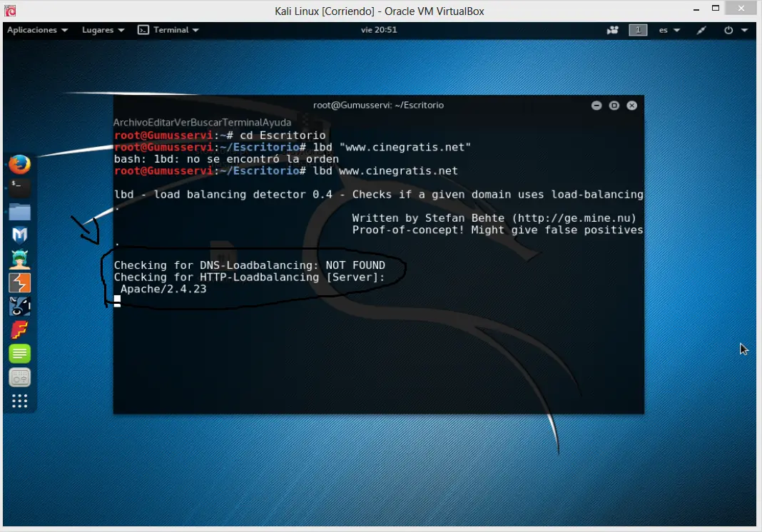This screenshot has width=762, height=532.
Task: Click the command 'lbd www.cinegratis.net' without quotes
Action: [385, 171]
